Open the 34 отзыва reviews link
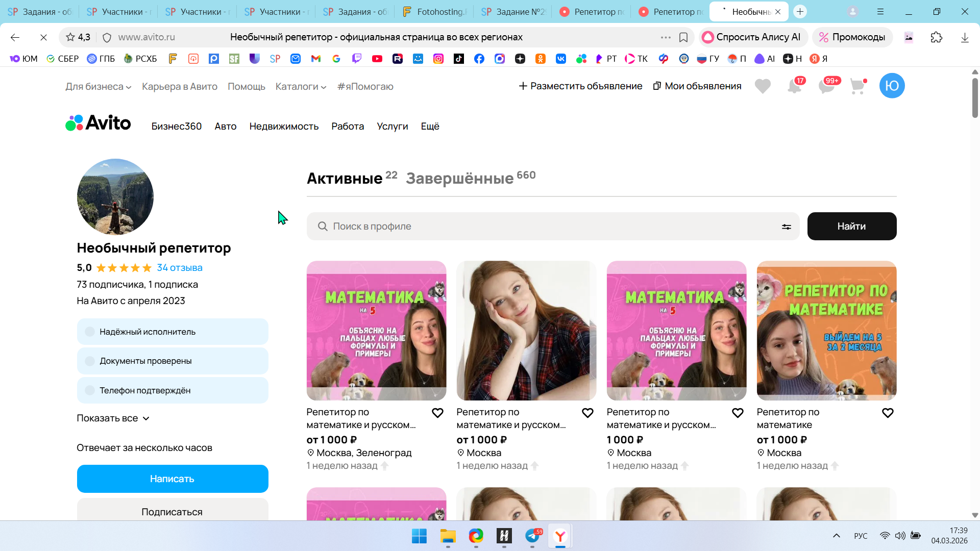Screen dimensions: 980x551 [x=179, y=268]
